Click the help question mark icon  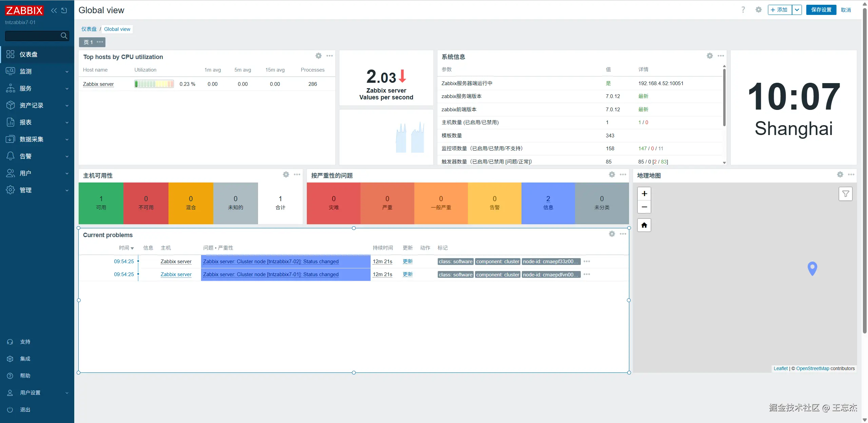pos(743,10)
